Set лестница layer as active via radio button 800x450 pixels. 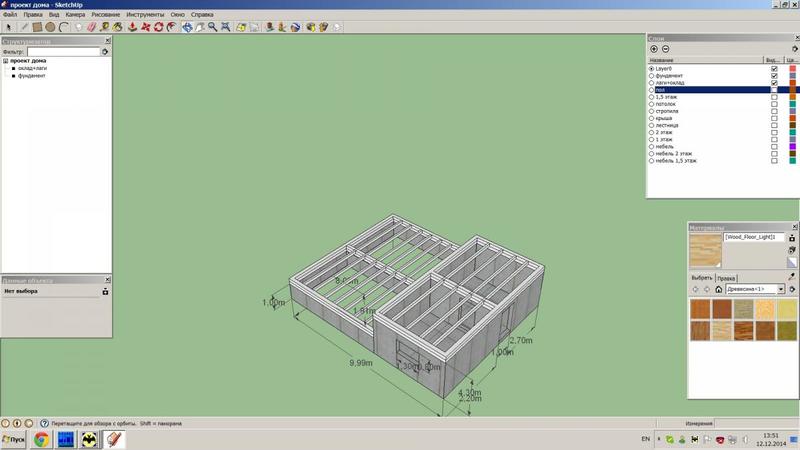click(652, 125)
